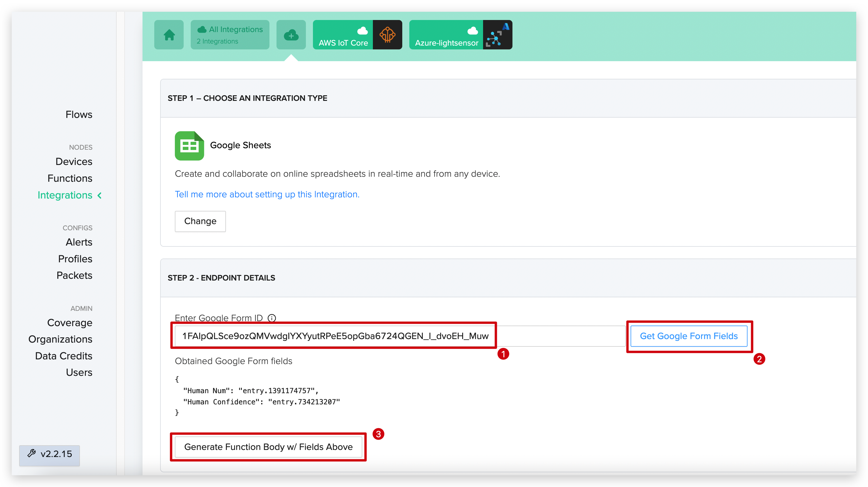Click the Azure IoT logo icon
Screen dimensions: 868x487
point(498,35)
